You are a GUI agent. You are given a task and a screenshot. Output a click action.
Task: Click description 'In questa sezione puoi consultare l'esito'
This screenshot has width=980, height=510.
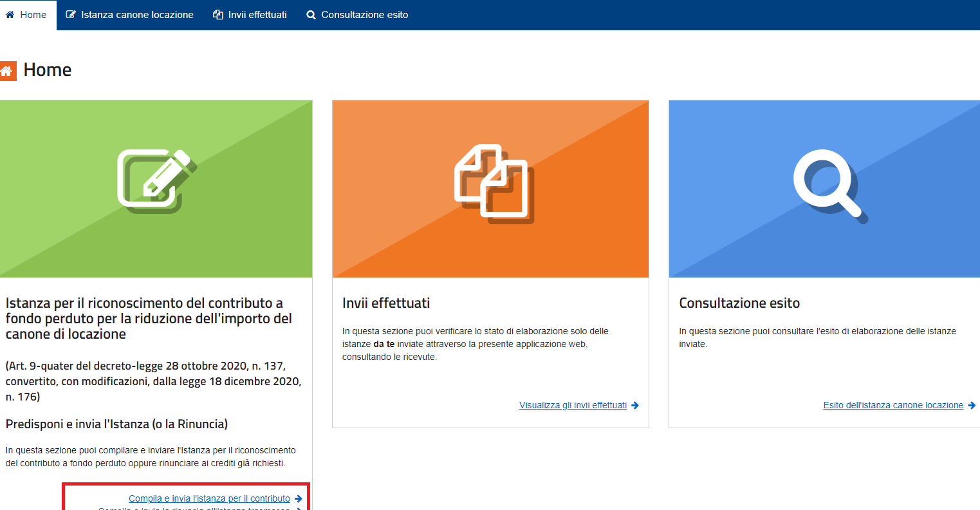coord(817,337)
